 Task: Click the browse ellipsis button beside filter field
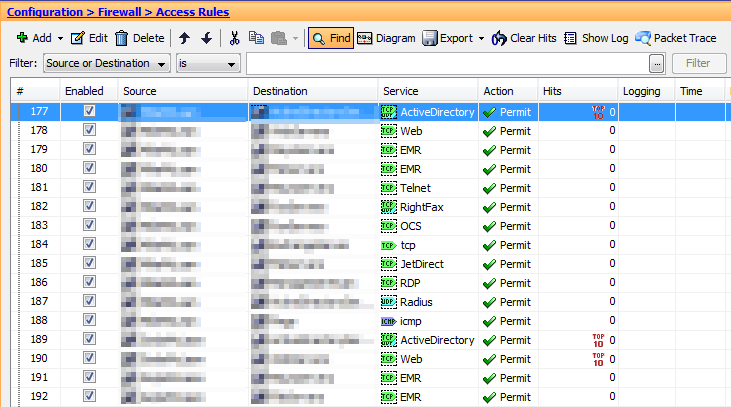(656, 64)
